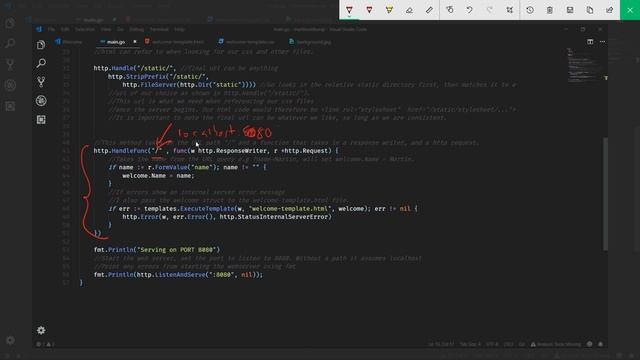Click the Analysis Tools Missing warning
Screen dimensions: 640x360
point(556,344)
